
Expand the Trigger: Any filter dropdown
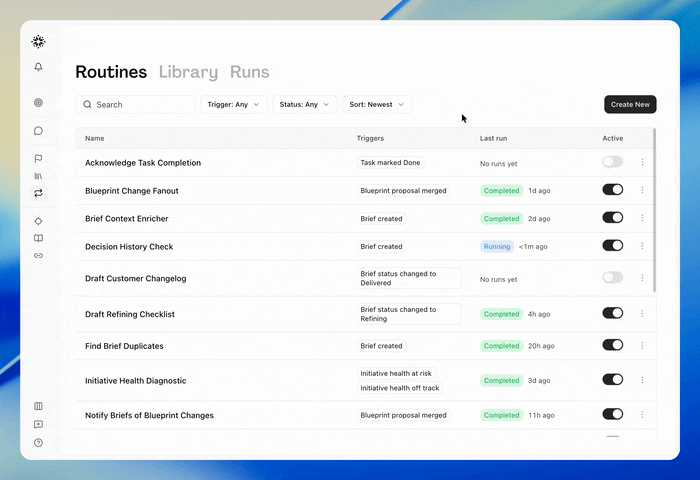(x=233, y=104)
